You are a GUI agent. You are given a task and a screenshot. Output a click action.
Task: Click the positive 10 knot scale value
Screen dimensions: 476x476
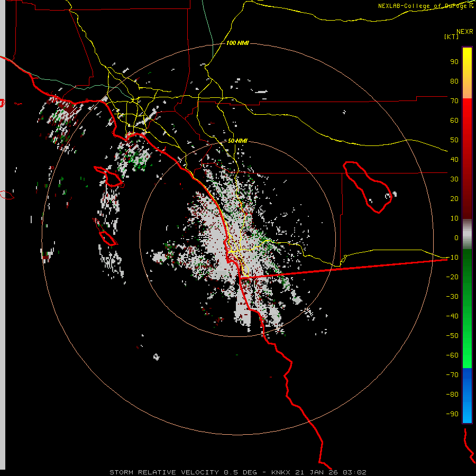[x=454, y=218]
